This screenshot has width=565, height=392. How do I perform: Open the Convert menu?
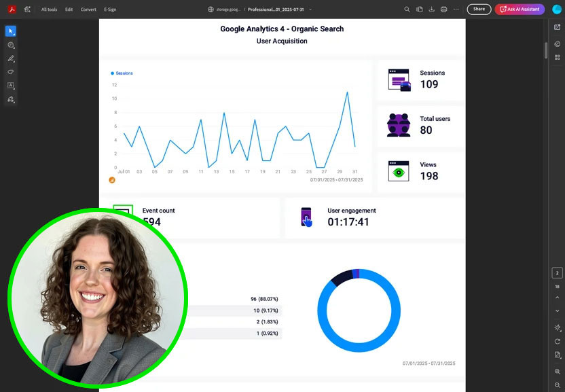coord(88,10)
